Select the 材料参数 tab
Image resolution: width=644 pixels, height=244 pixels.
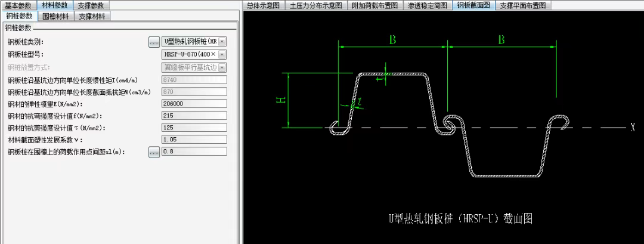click(54, 5)
